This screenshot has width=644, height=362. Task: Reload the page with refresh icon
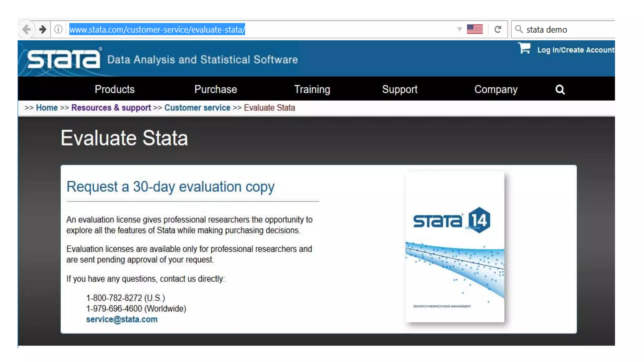tap(497, 30)
